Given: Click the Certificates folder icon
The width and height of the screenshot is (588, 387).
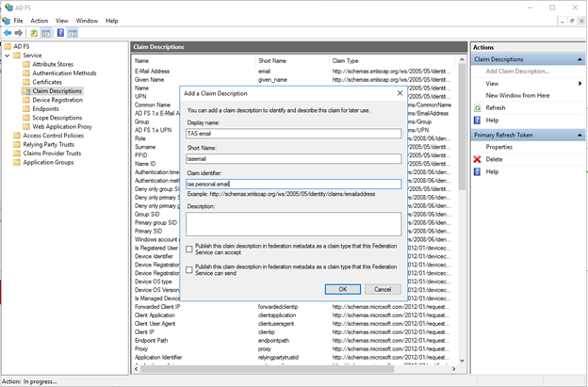Looking at the screenshot, I should tap(26, 82).
